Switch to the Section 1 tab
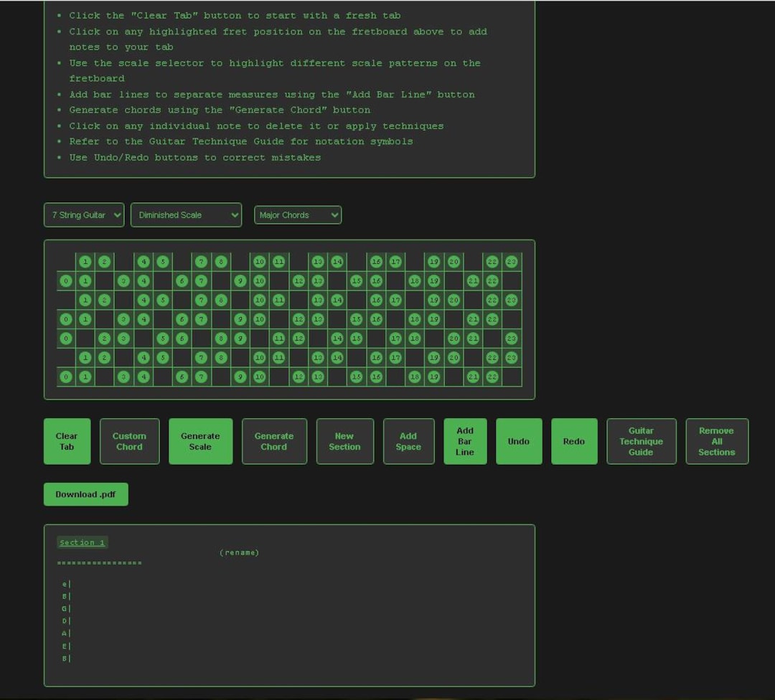 [82, 542]
